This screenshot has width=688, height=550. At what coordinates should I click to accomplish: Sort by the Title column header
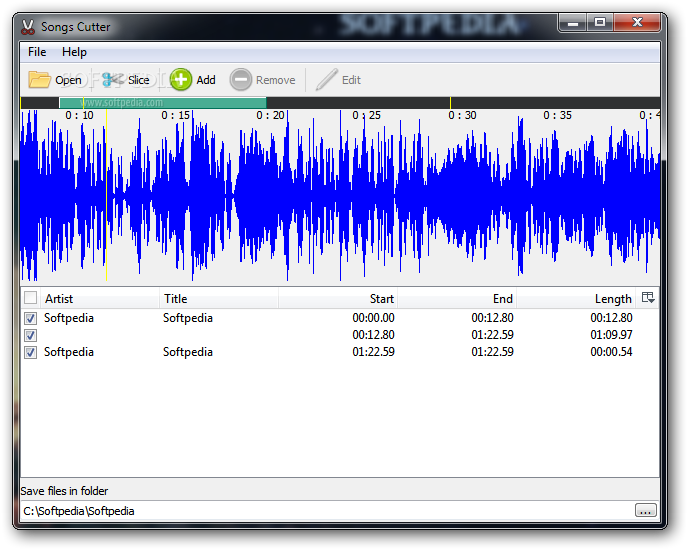click(219, 298)
